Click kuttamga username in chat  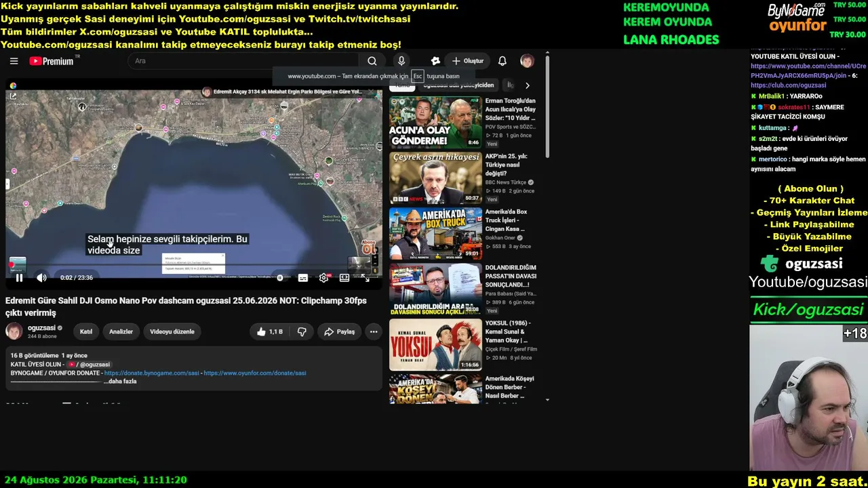pos(773,127)
